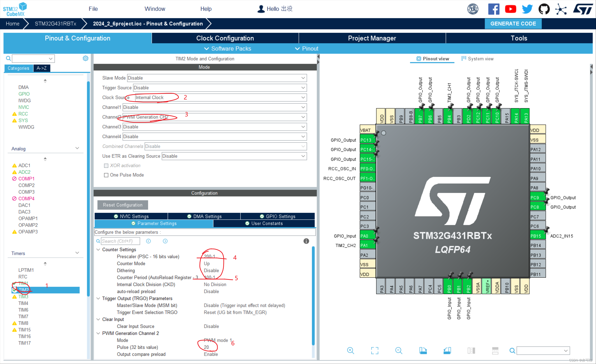Open the File menu
The image size is (596, 364).
[93, 9]
